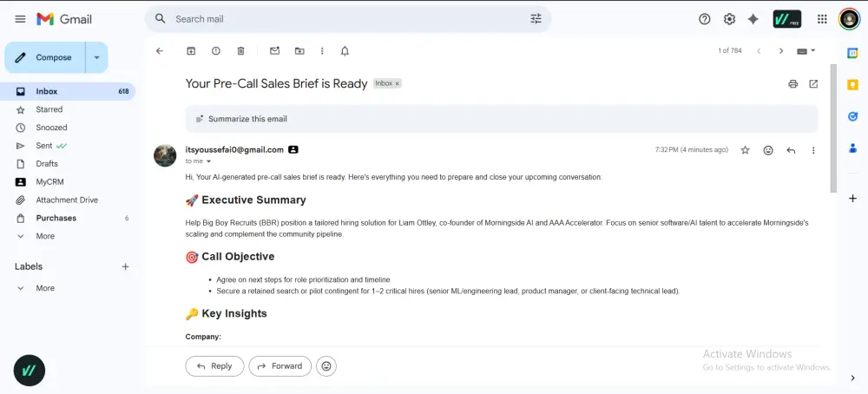The width and height of the screenshot is (868, 394).
Task: Click the Compose button
Action: click(x=45, y=57)
